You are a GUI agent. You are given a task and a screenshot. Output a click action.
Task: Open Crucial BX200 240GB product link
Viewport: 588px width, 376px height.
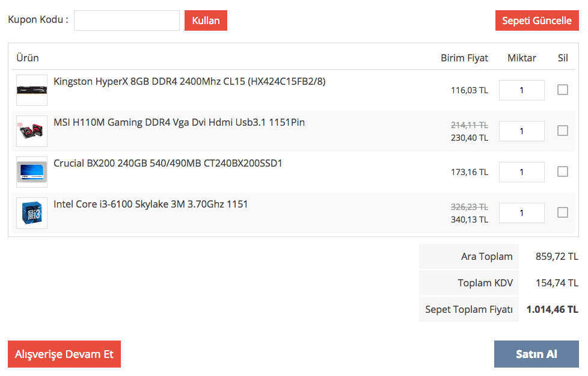click(168, 163)
